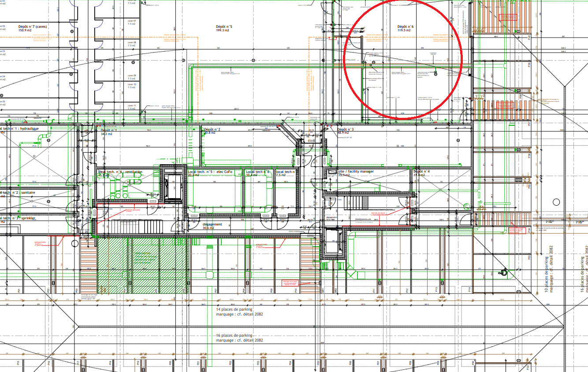The width and height of the screenshot is (588, 372).
Task: Click the 'cave 10' label
Action: tap(132, 84)
